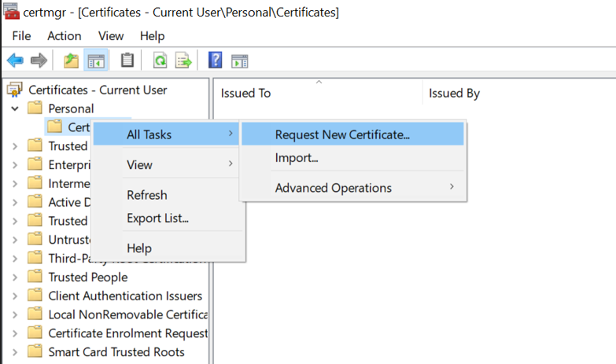Click Export List in context menu
The height and width of the screenshot is (364, 616).
pos(157,218)
